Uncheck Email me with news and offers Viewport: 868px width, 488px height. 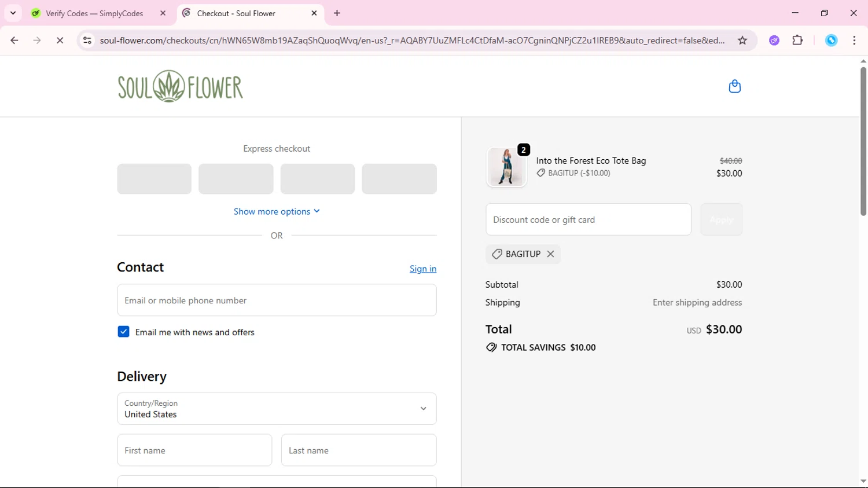(x=123, y=332)
